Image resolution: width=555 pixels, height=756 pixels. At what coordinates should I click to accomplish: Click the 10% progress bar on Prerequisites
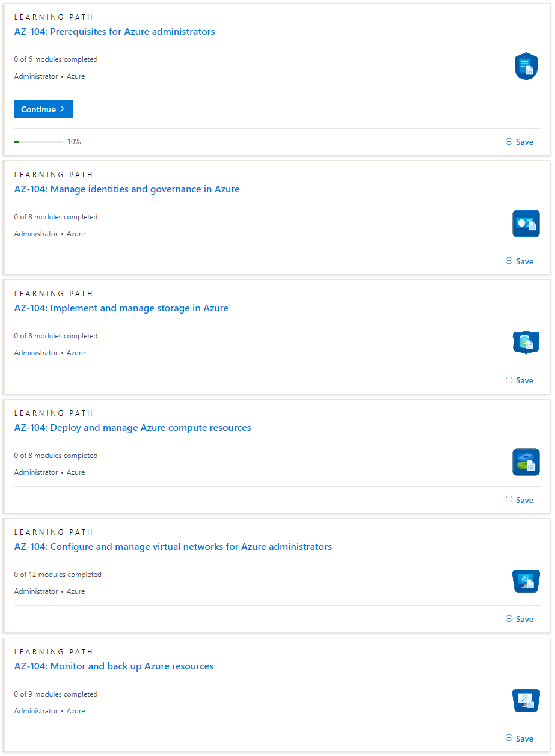pyautogui.click(x=38, y=142)
